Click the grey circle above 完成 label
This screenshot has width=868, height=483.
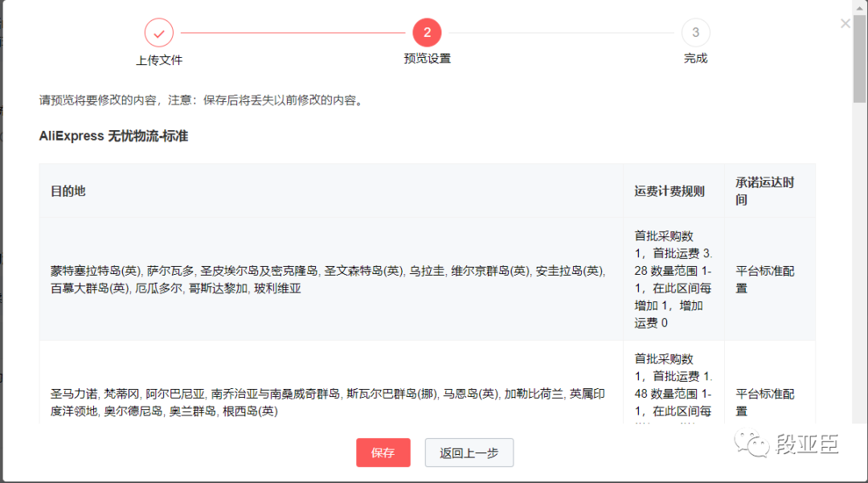coord(695,32)
